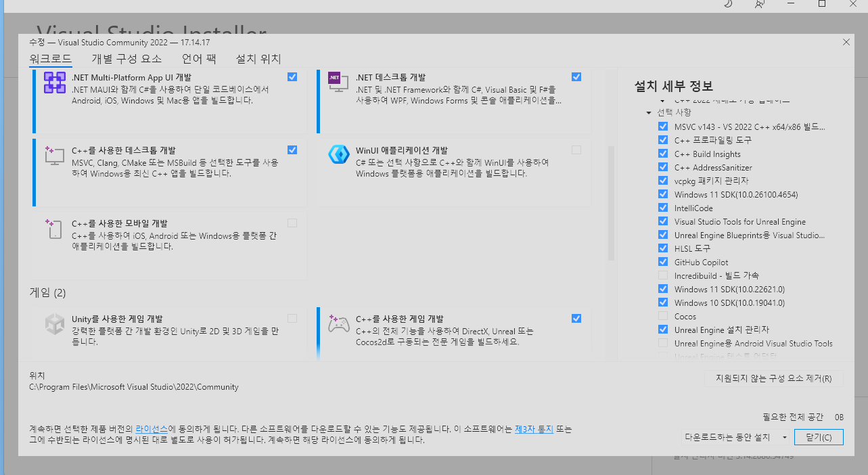The width and height of the screenshot is (868, 475).
Task: Uncheck the MSVC v143 build tools option
Action: tap(662, 127)
